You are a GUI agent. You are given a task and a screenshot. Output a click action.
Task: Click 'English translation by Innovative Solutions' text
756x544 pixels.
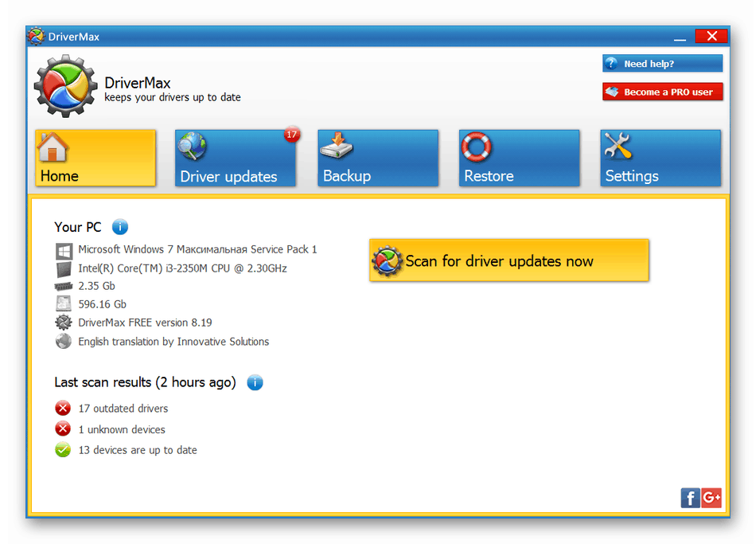tap(173, 342)
